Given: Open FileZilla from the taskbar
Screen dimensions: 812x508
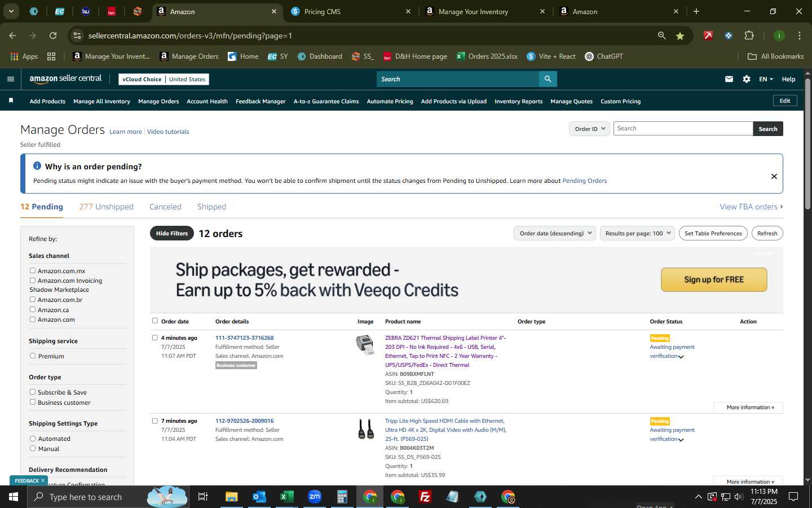Looking at the screenshot, I should click(425, 497).
